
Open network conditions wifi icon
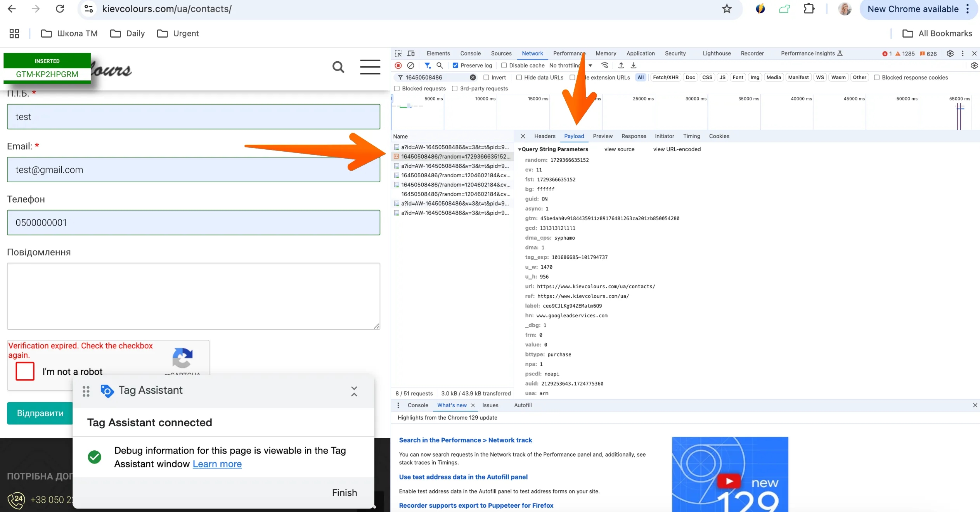click(x=604, y=65)
